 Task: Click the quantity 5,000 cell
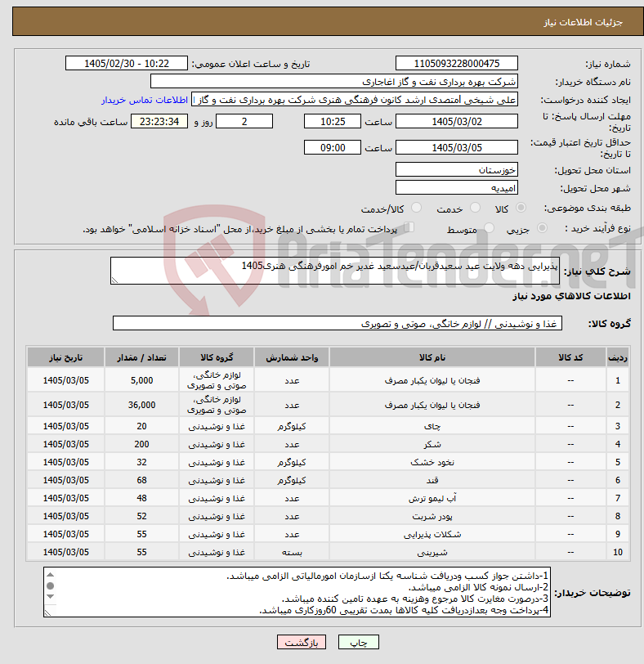[x=141, y=380]
